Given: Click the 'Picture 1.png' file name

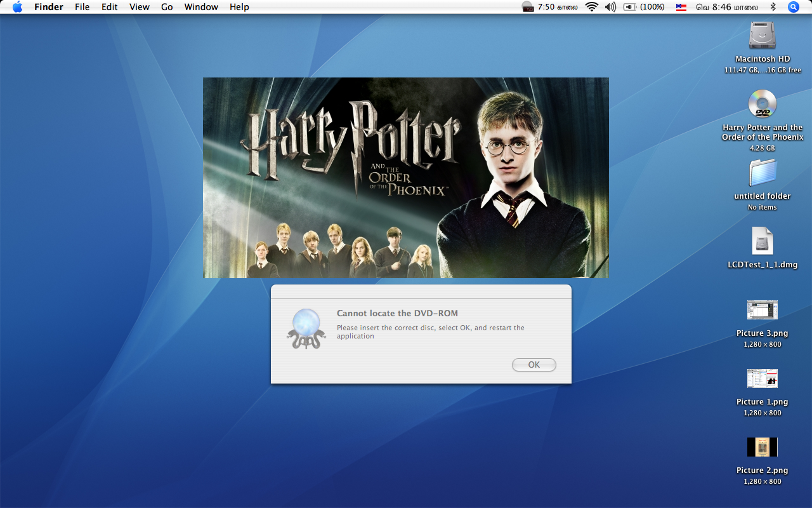Looking at the screenshot, I should (x=763, y=402).
